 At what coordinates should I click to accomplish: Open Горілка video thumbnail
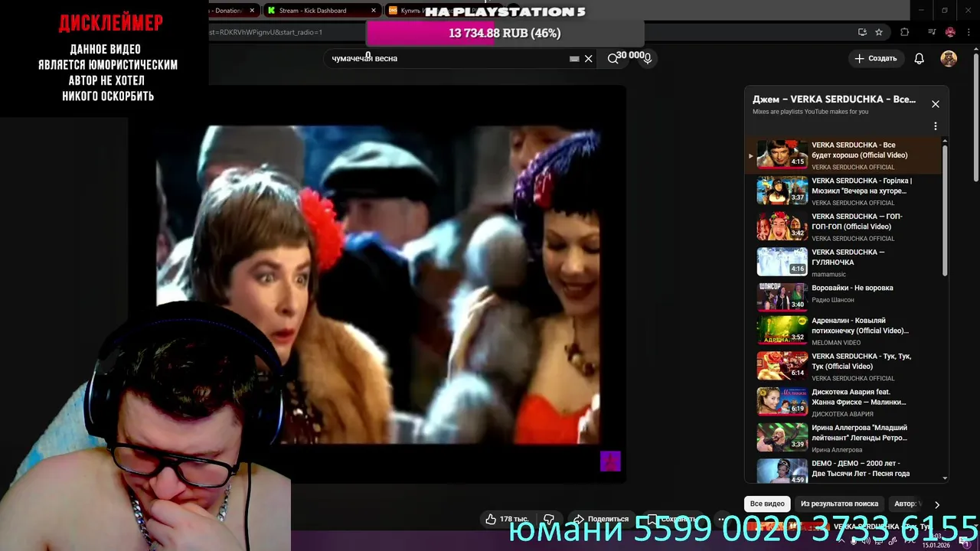tap(782, 190)
